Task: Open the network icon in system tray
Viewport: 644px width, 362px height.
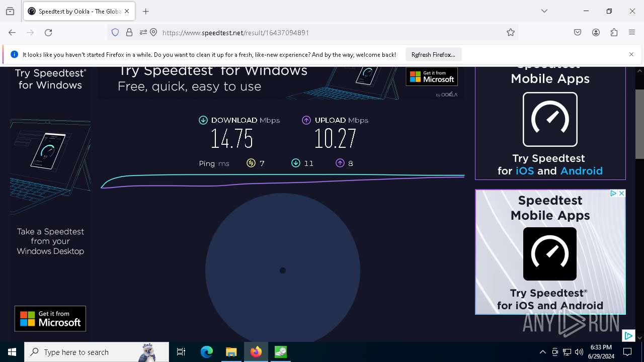Action: point(567,352)
